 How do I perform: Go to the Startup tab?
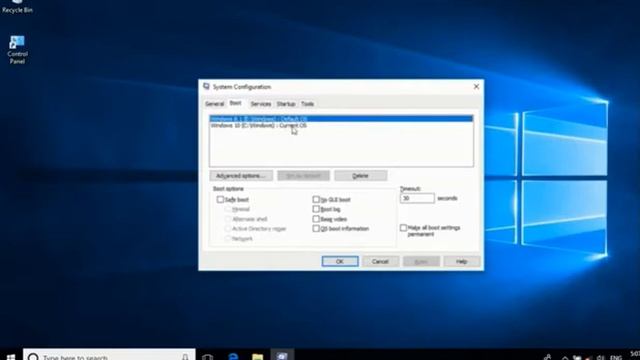click(x=286, y=104)
